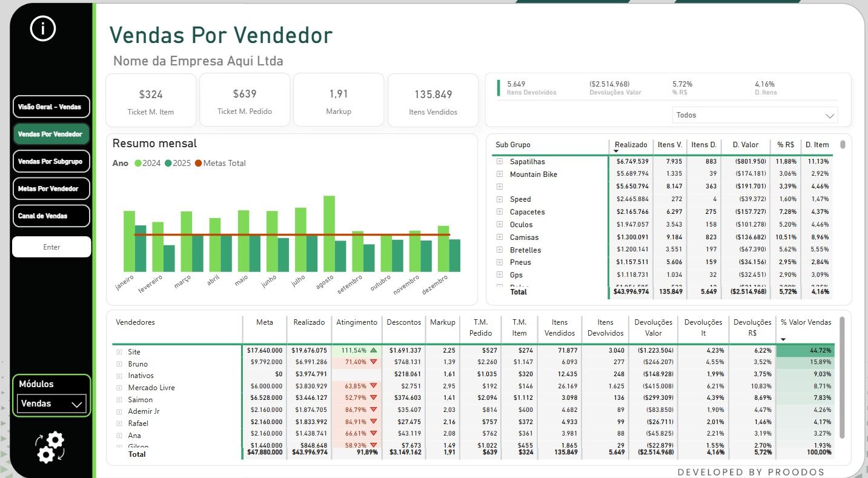The height and width of the screenshot is (478, 868).
Task: Click the Vendedores column header
Action: 135,322
